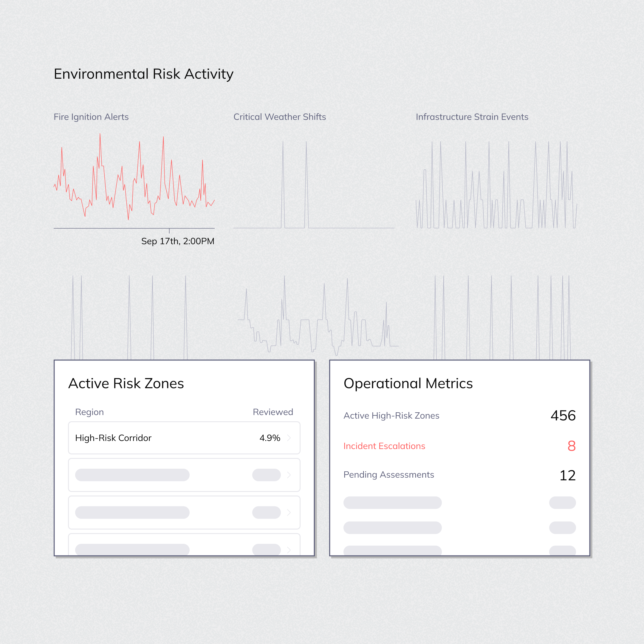Click the Region column header
This screenshot has height=644, width=644.
tap(89, 412)
